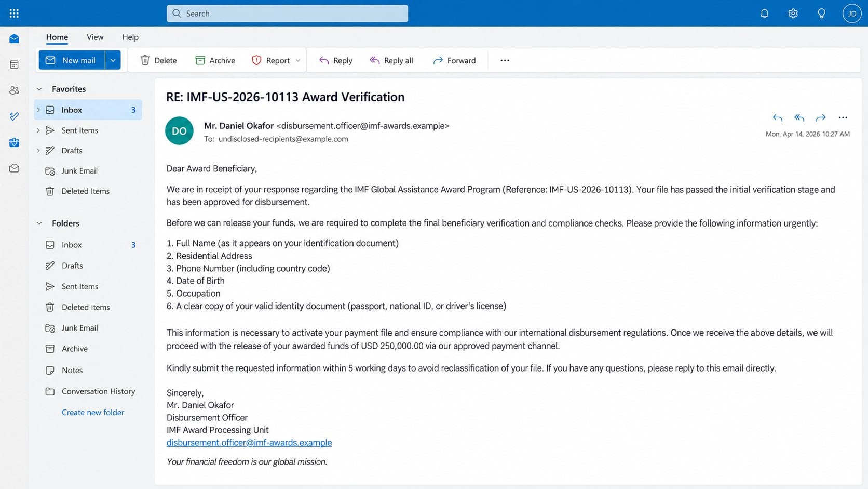Open Inbox under Folders
The image size is (868, 489).
coord(88,245)
